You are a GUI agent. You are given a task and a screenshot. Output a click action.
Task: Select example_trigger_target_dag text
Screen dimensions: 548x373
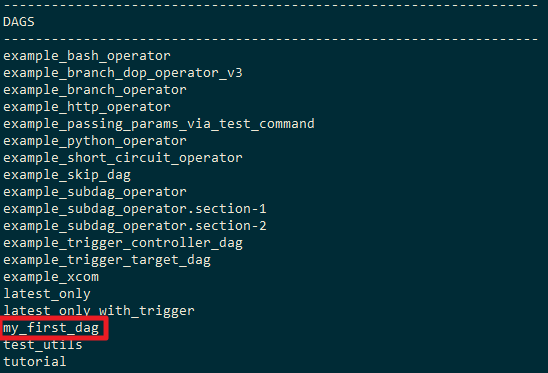point(107,260)
